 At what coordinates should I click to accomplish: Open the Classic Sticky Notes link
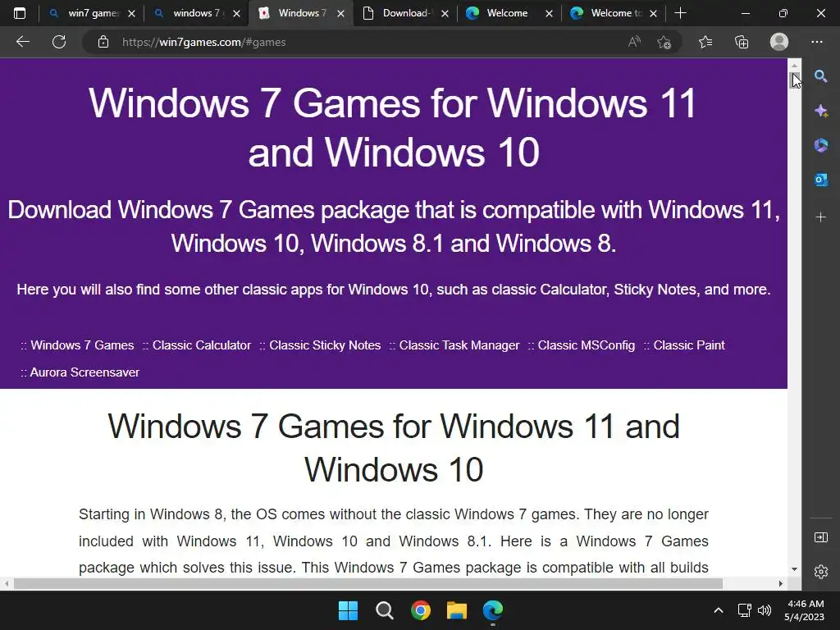(325, 345)
